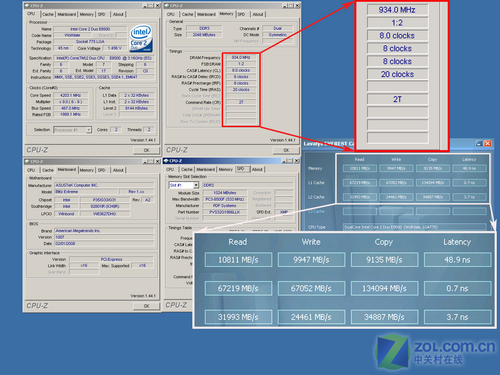This screenshot has height=375, width=500.
Task: Click the BIOS Date field '02/01/2008'
Action: pos(104,244)
